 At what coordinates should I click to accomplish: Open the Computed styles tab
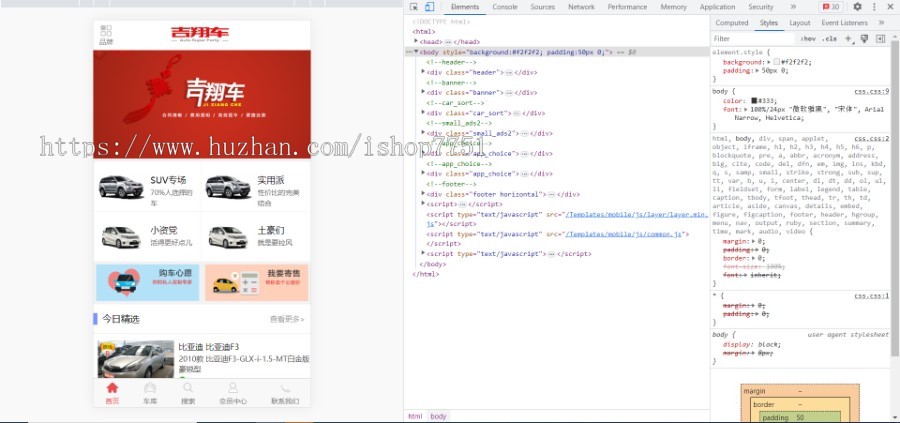pos(731,22)
